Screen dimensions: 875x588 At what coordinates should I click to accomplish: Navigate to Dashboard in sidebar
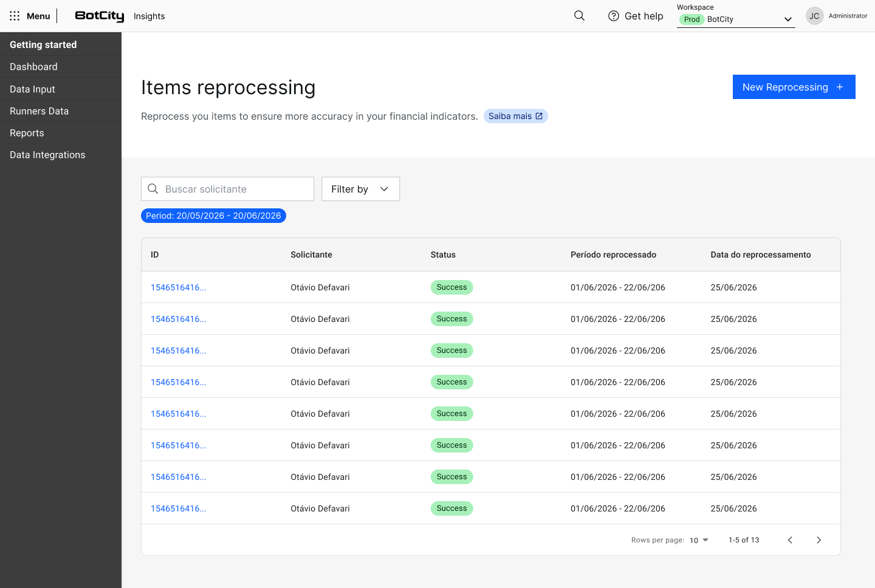click(x=61, y=67)
